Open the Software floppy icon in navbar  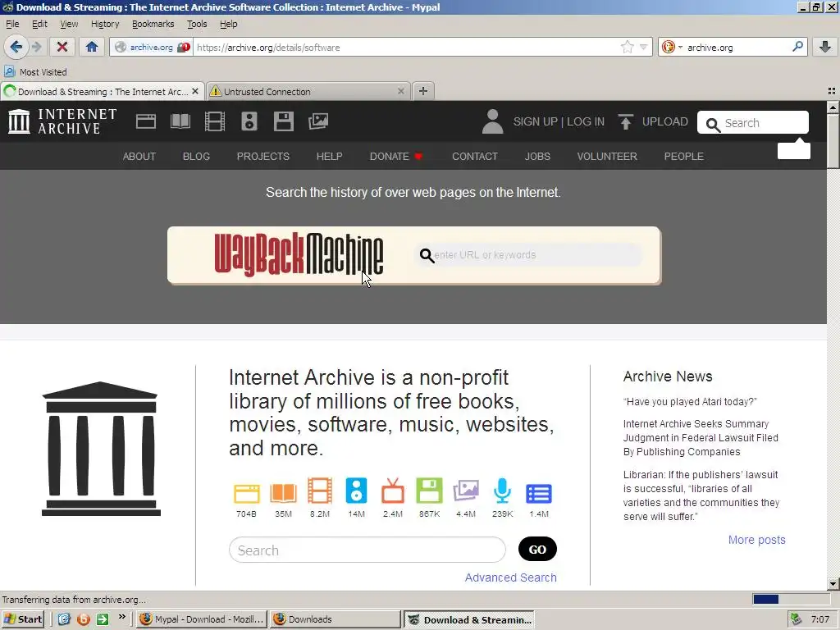(x=283, y=121)
